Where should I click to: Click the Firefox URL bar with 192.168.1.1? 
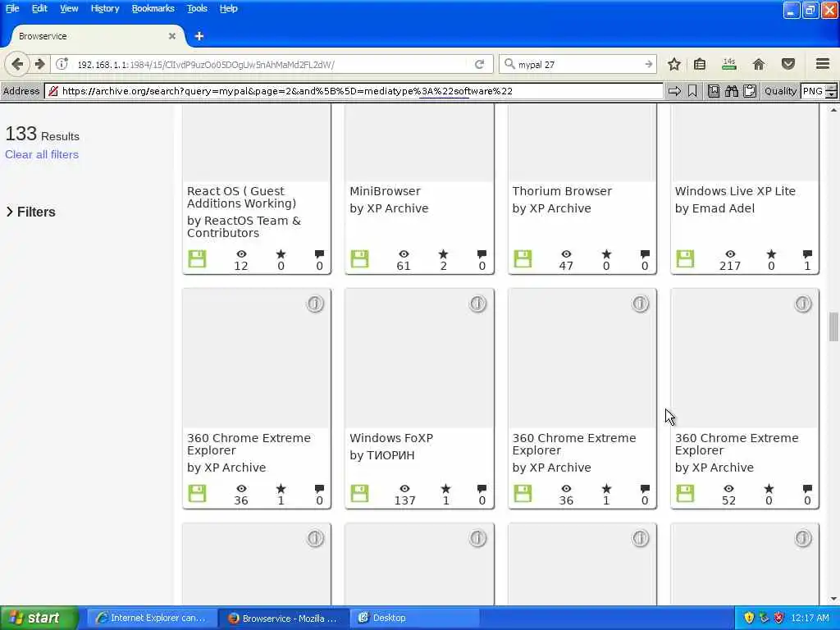pos(271,64)
